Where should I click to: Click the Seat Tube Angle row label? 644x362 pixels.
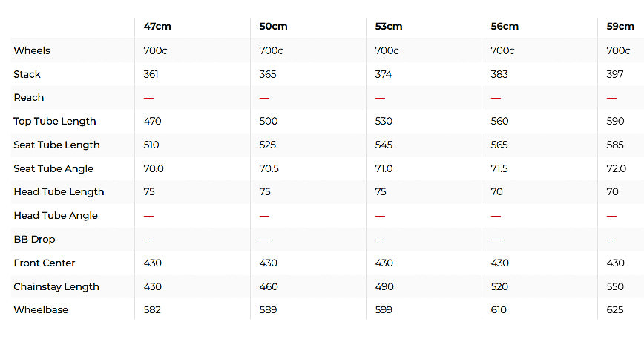click(x=53, y=168)
